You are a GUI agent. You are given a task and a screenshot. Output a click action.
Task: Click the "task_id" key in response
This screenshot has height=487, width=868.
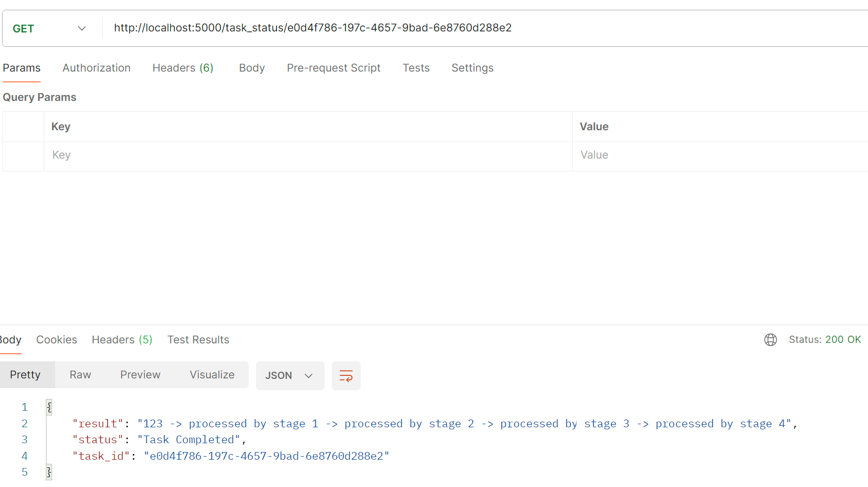tap(101, 456)
